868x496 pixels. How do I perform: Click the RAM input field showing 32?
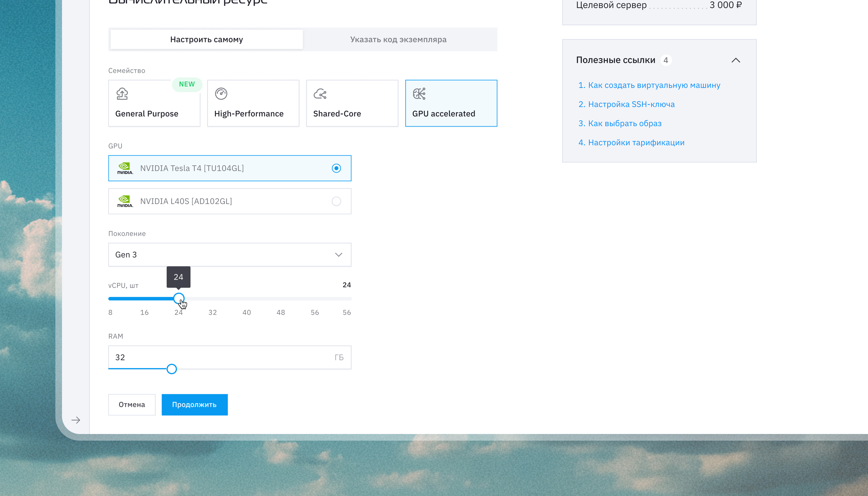[x=230, y=357]
